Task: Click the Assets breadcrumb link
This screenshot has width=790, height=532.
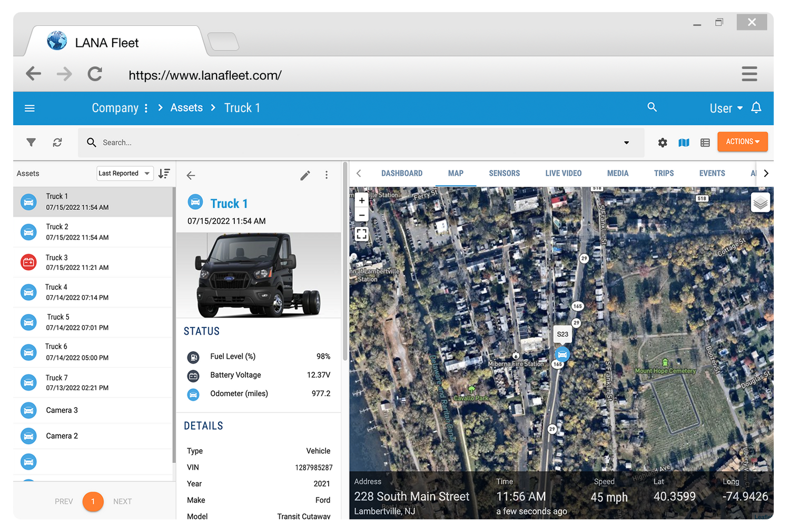Action: pyautogui.click(x=186, y=108)
